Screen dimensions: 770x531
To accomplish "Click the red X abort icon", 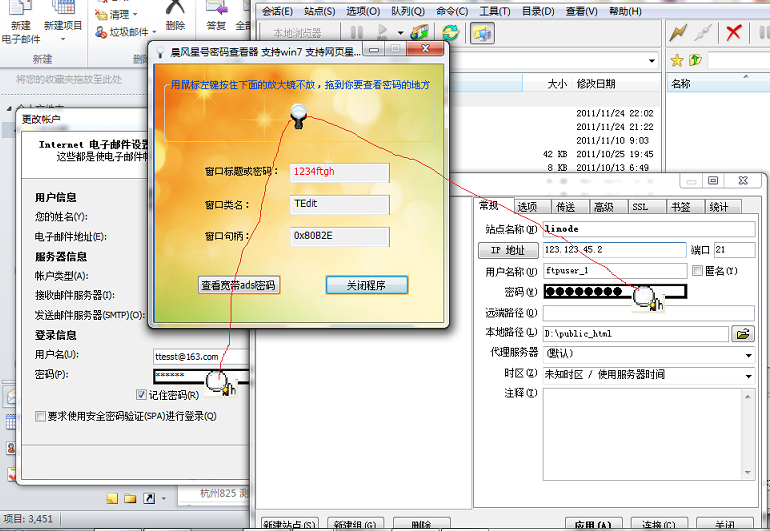I will [x=733, y=32].
